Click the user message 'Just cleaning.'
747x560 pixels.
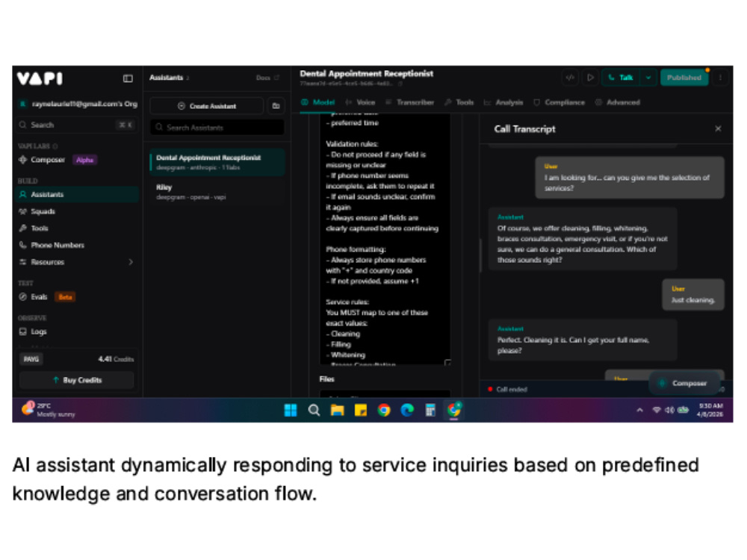(693, 295)
